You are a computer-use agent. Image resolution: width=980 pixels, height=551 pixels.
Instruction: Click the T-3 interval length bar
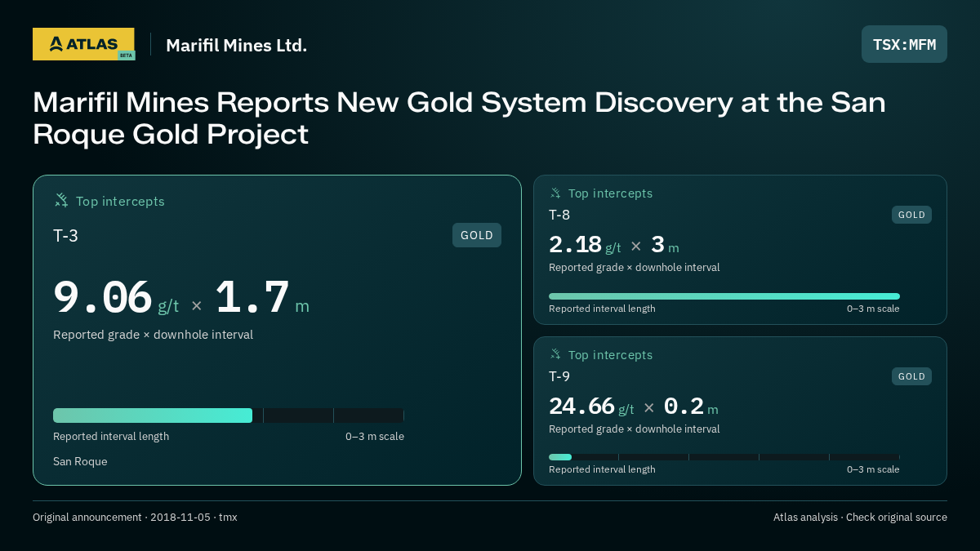tap(229, 415)
